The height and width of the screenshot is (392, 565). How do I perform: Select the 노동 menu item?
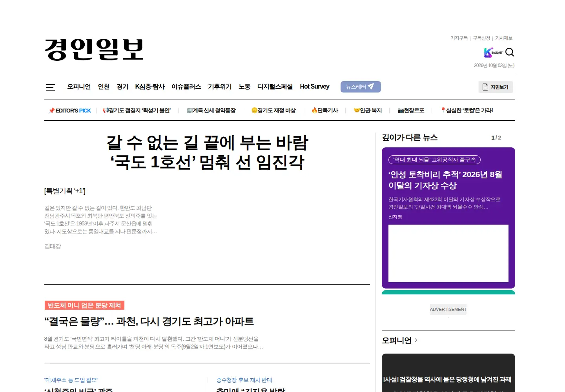(244, 87)
